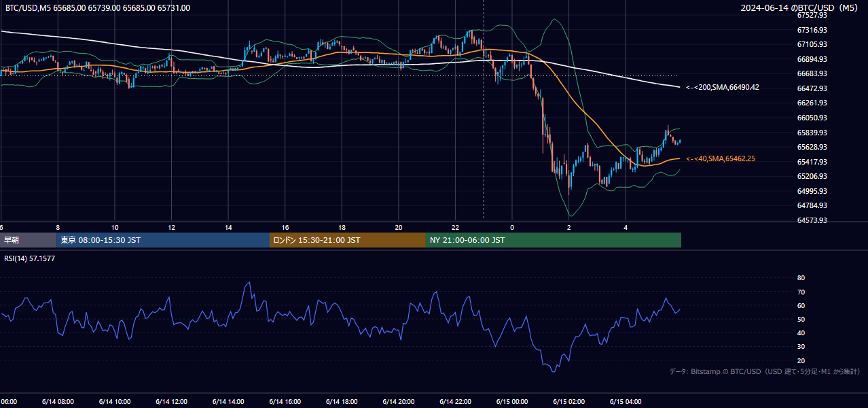The height and width of the screenshot is (408, 868).
Task: Click price axis value 65417.93
Action: [x=812, y=162]
